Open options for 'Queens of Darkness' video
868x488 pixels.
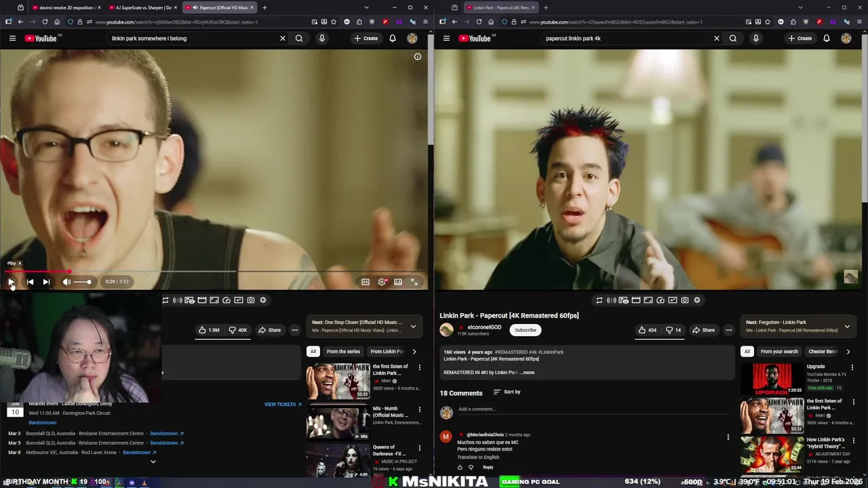coord(419,448)
